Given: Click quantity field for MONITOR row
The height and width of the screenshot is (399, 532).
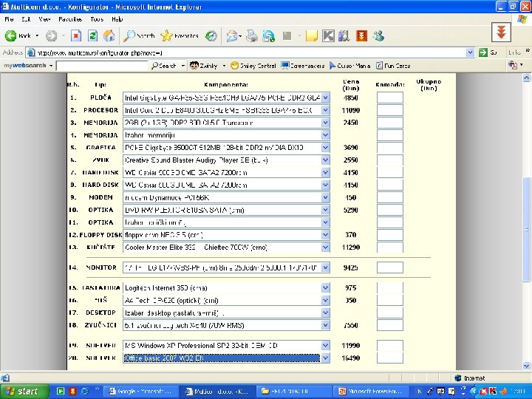Looking at the screenshot, I should coord(390,267).
